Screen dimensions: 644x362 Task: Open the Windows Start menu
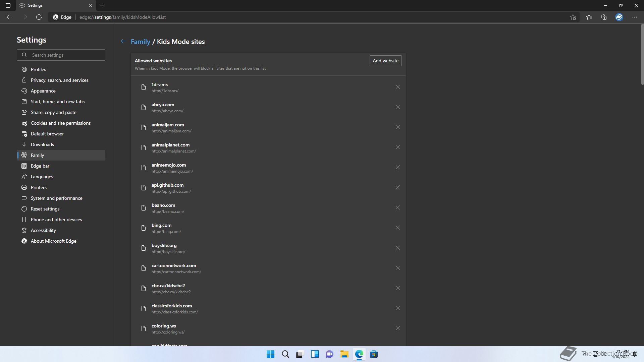tap(270, 354)
